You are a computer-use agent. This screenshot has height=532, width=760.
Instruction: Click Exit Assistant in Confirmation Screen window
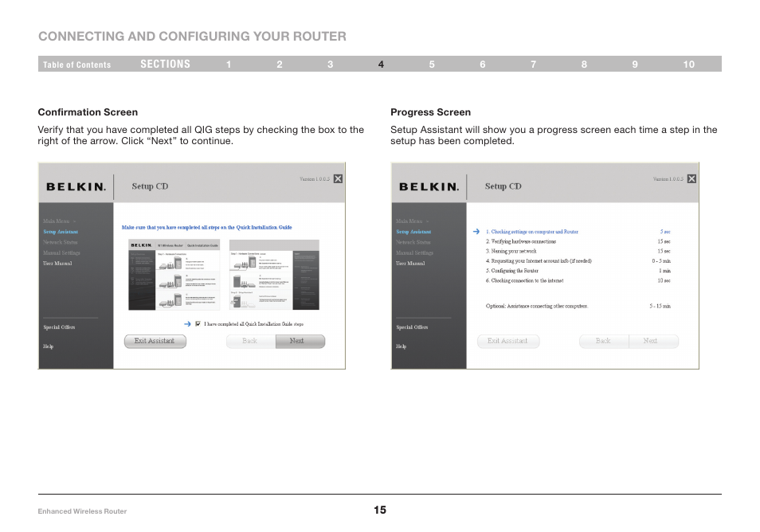point(155,341)
